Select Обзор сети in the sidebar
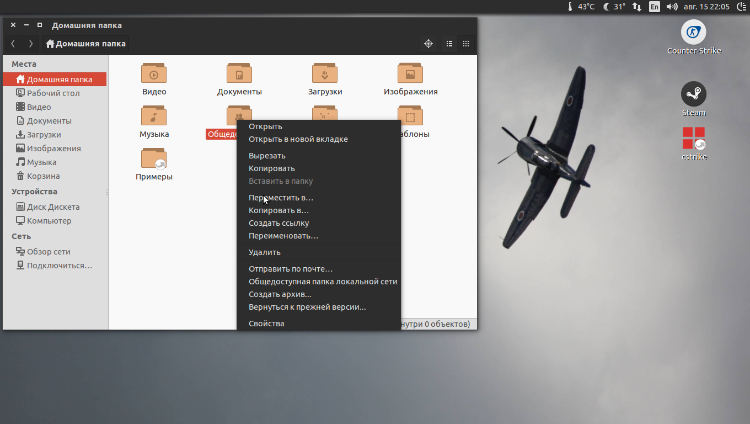This screenshot has height=424, width=750. tap(51, 252)
